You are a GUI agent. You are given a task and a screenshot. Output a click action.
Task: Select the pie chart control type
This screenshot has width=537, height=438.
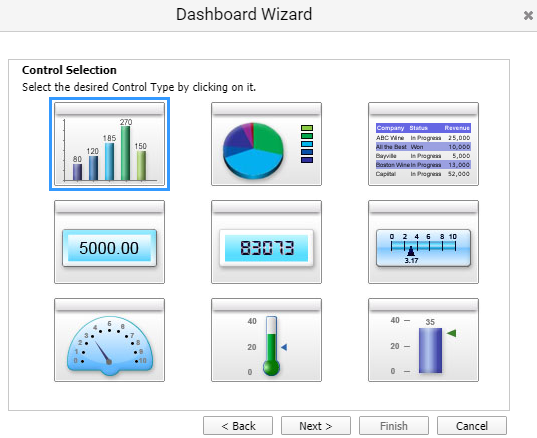point(266,144)
